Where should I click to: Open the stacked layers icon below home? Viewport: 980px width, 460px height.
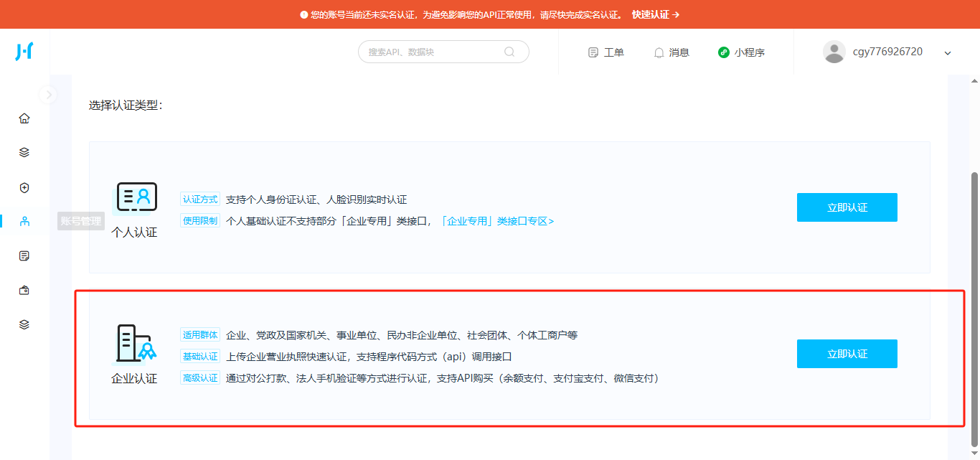click(x=24, y=153)
